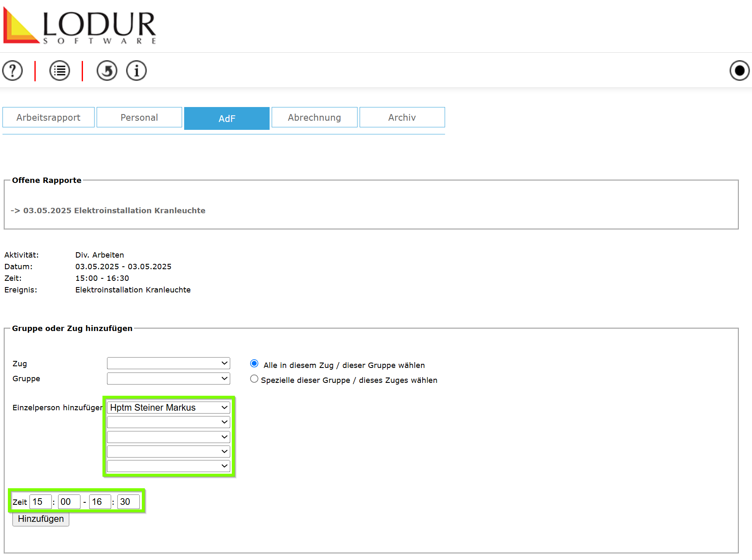Open the list menu icon
752x560 pixels.
click(60, 71)
